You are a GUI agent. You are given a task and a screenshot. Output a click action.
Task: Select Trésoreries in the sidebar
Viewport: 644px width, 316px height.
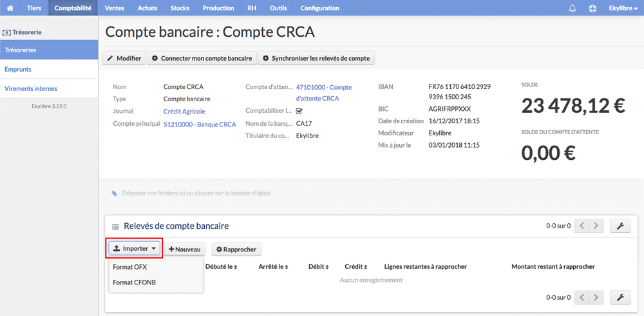49,50
